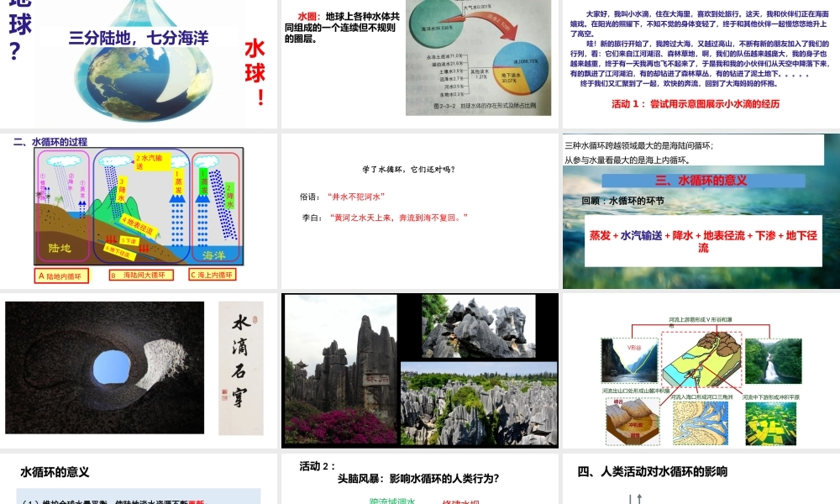Click the red 水球! vertical text

(255, 72)
